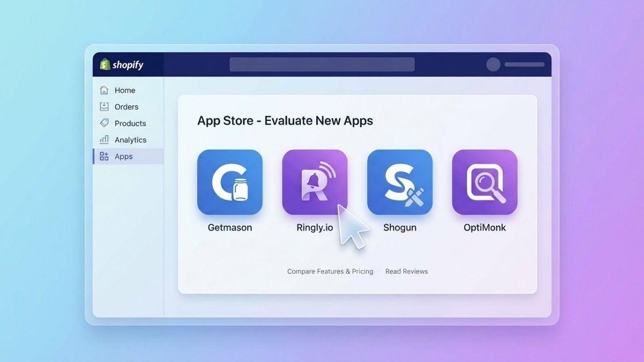The image size is (644, 362).
Task: Click the Apps grid icon in sidebar
Action: [x=104, y=156]
